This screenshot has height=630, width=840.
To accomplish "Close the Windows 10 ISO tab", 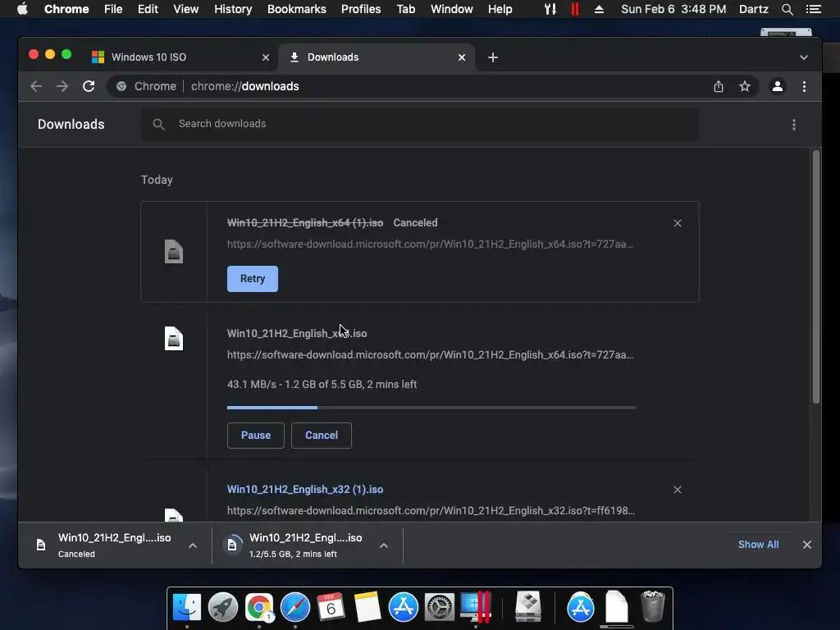I will [x=265, y=57].
